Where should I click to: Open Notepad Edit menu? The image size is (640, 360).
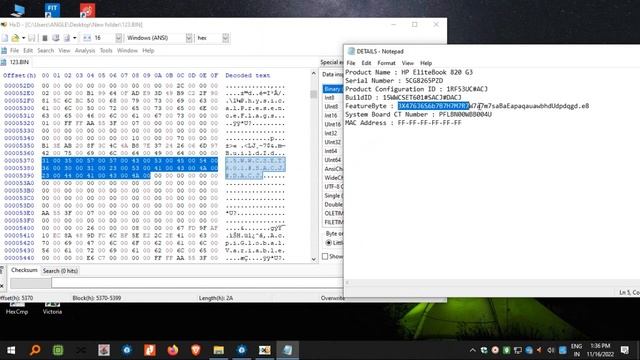366,63
